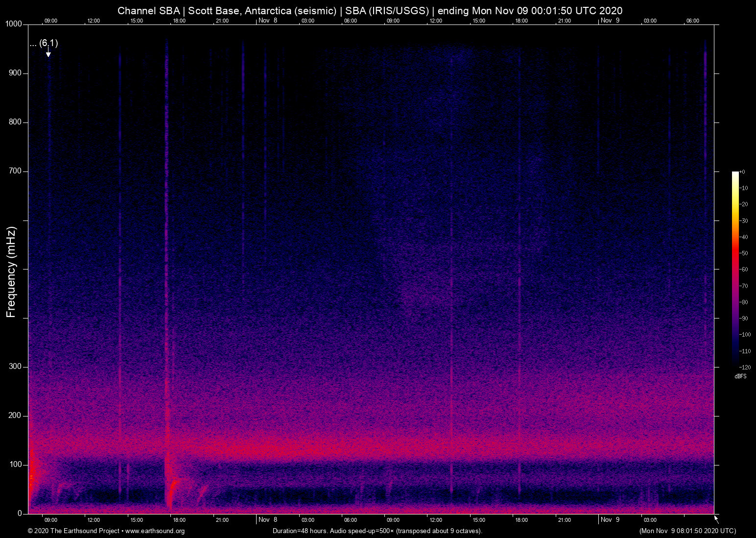Click the 1000 frequency axis label

pyautogui.click(x=13, y=24)
